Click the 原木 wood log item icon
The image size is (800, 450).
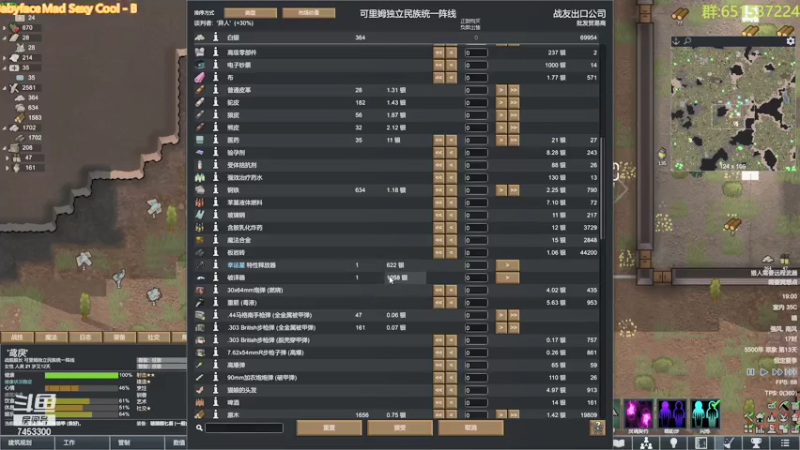point(199,415)
